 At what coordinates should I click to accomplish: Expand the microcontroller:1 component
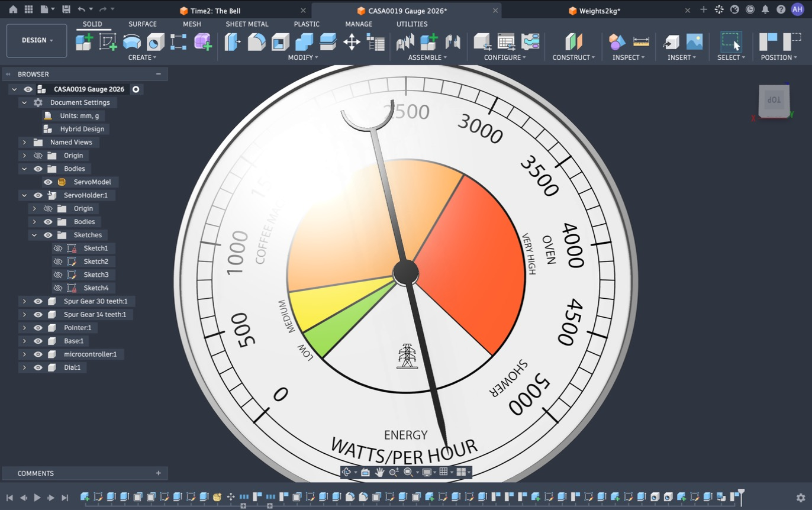click(x=24, y=354)
